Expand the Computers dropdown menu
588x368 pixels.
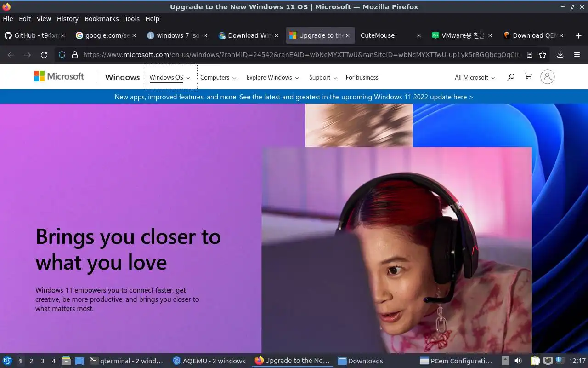click(x=218, y=77)
